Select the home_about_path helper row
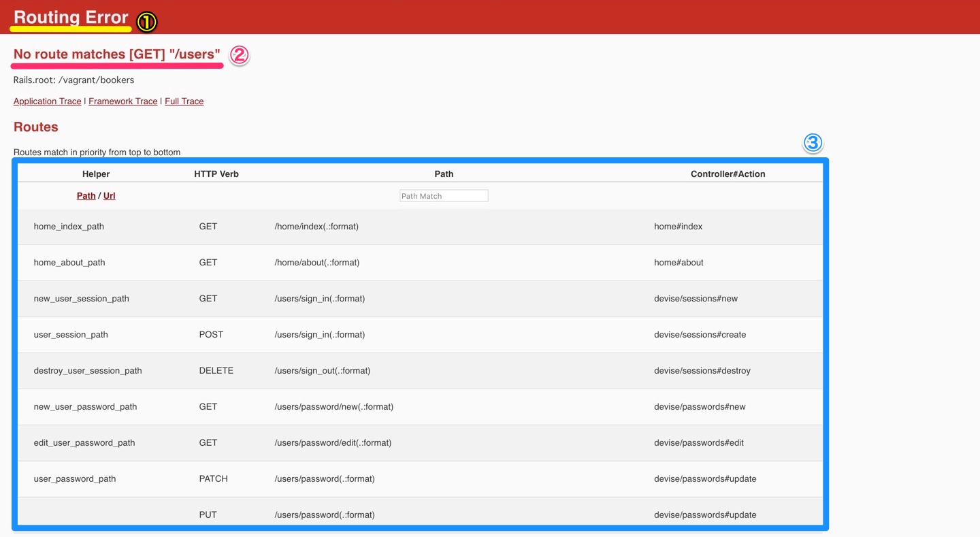Image resolution: width=980 pixels, height=537 pixels. [x=69, y=262]
